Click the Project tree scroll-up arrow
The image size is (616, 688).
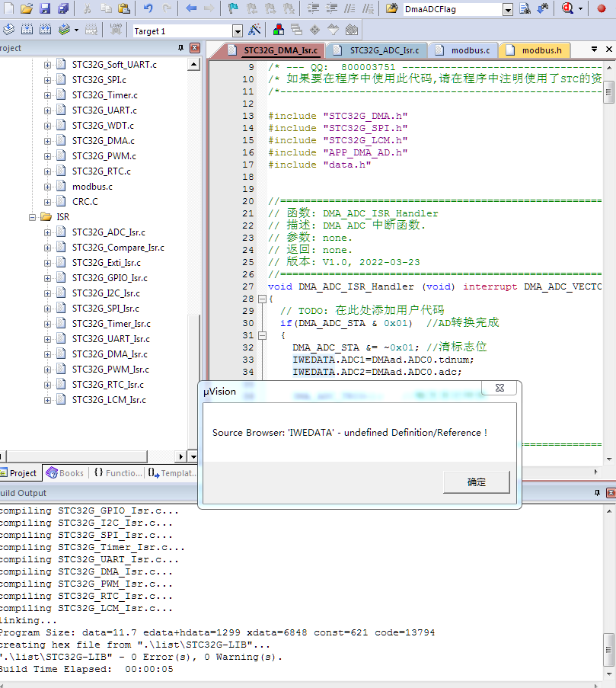(193, 65)
